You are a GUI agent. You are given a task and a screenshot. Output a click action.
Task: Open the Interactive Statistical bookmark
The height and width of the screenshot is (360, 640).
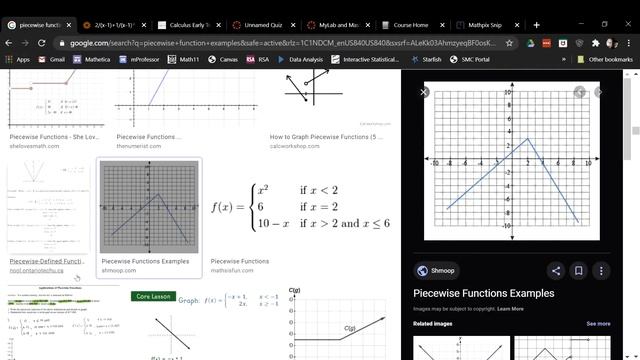(365, 60)
